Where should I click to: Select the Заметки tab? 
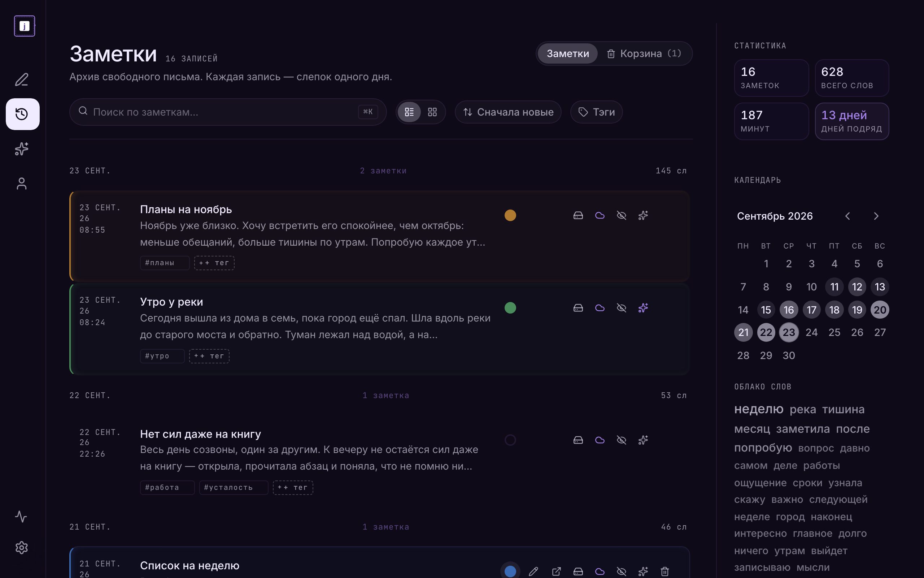[x=568, y=53]
